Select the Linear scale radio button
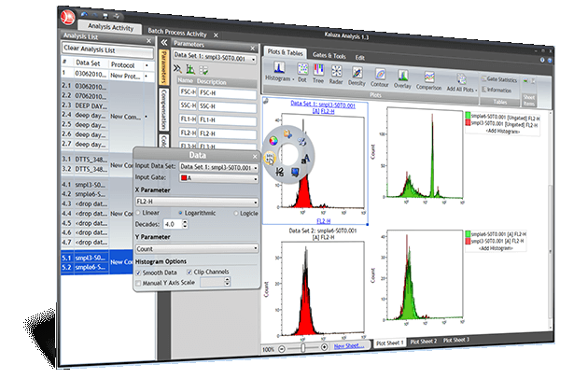The image size is (588, 392). tap(138, 213)
